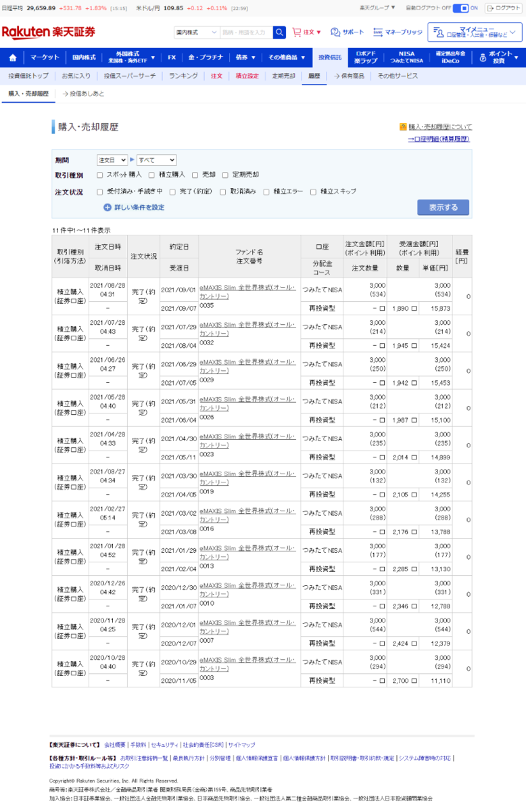Open the 確定拠出年金 iDeCo tab
Screen dimensions: 526x812
pos(451,58)
